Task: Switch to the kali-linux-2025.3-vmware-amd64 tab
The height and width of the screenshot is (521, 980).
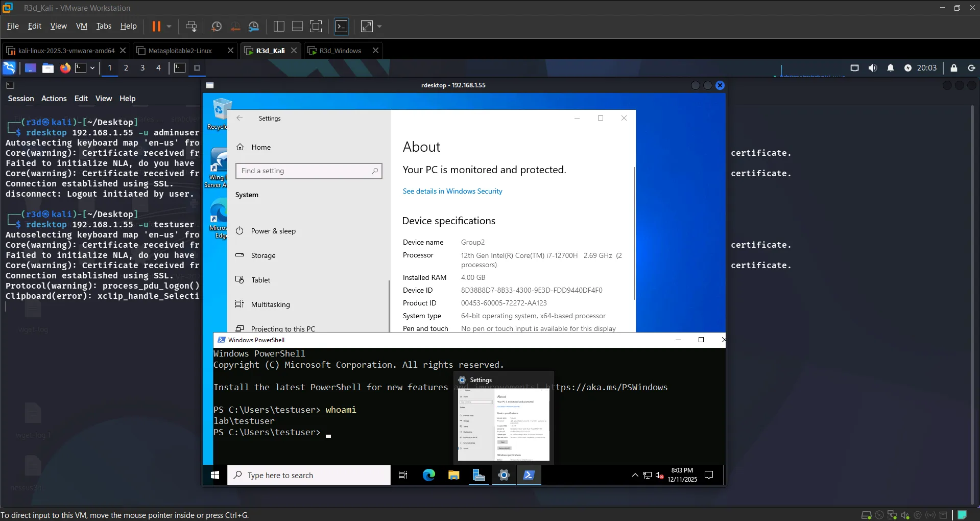Action: click(66, 51)
